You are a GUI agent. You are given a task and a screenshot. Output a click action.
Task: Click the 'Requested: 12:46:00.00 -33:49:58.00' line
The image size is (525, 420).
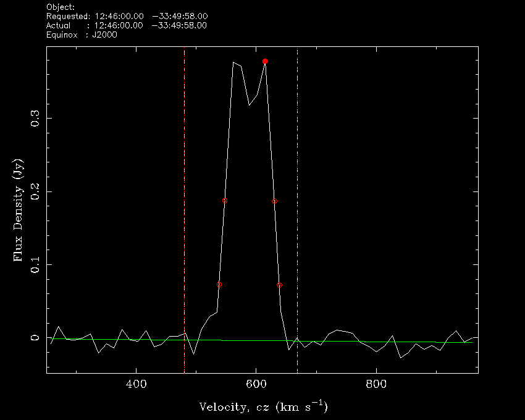(x=127, y=16)
